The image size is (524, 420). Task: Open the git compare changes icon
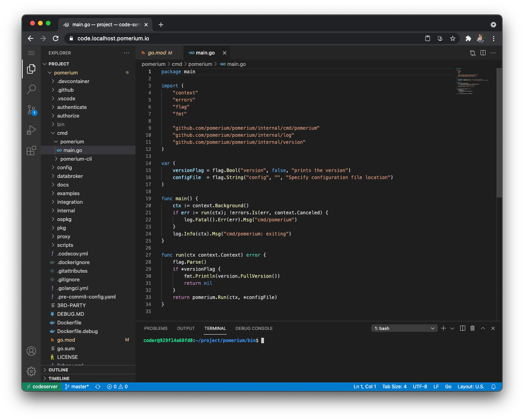click(x=472, y=52)
